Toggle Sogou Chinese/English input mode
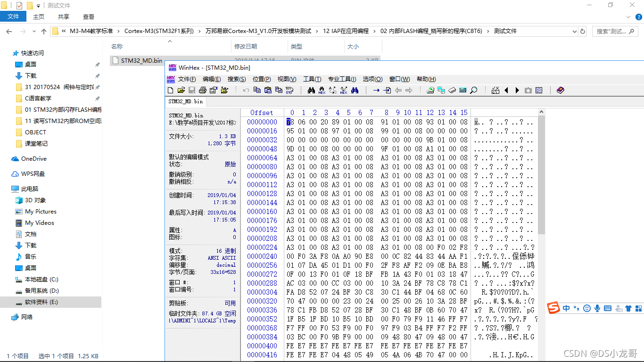 pyautogui.click(x=566, y=308)
